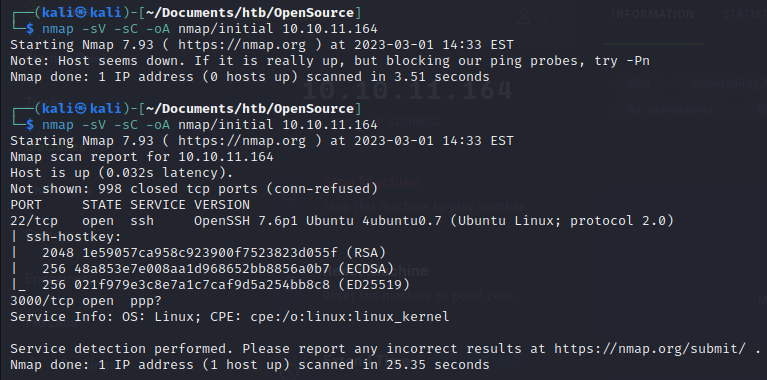767x380 pixels.
Task: Click the second nmap command line
Action: pos(210,125)
